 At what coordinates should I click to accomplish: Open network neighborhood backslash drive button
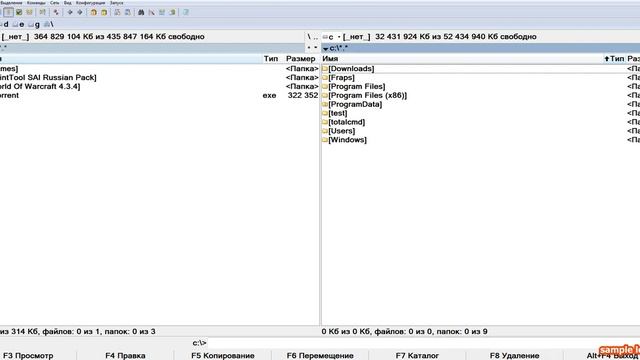49,24
